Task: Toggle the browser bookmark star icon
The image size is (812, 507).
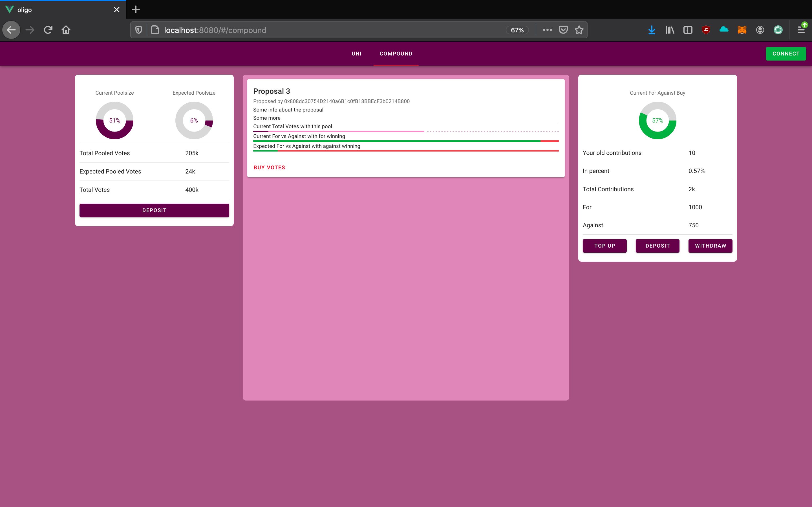Action: click(x=579, y=30)
